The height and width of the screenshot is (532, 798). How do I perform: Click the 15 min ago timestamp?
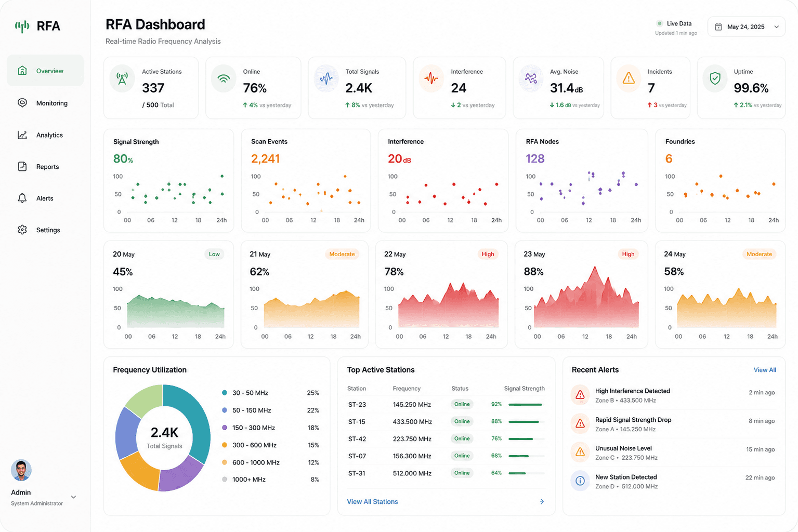(x=760, y=449)
